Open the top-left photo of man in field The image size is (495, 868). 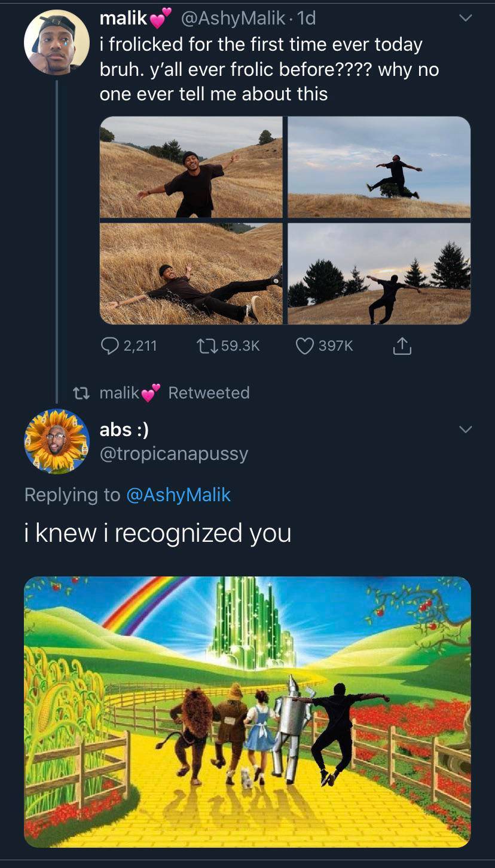tap(191, 167)
